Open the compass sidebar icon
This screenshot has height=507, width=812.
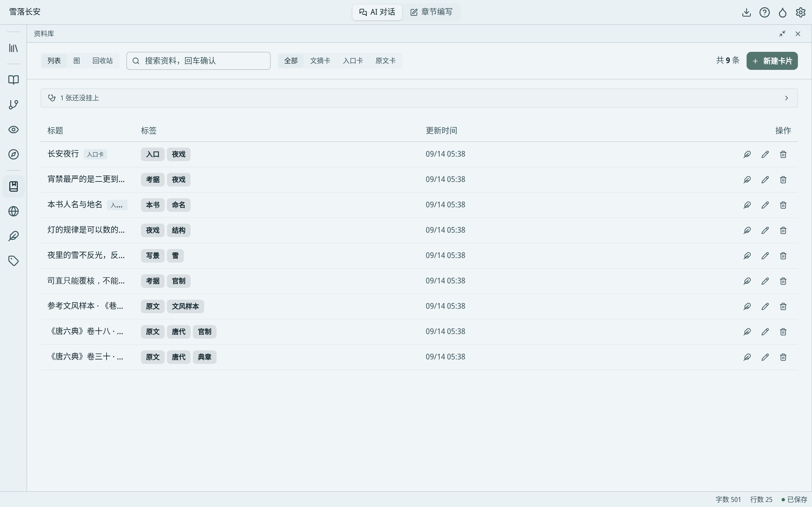click(14, 154)
